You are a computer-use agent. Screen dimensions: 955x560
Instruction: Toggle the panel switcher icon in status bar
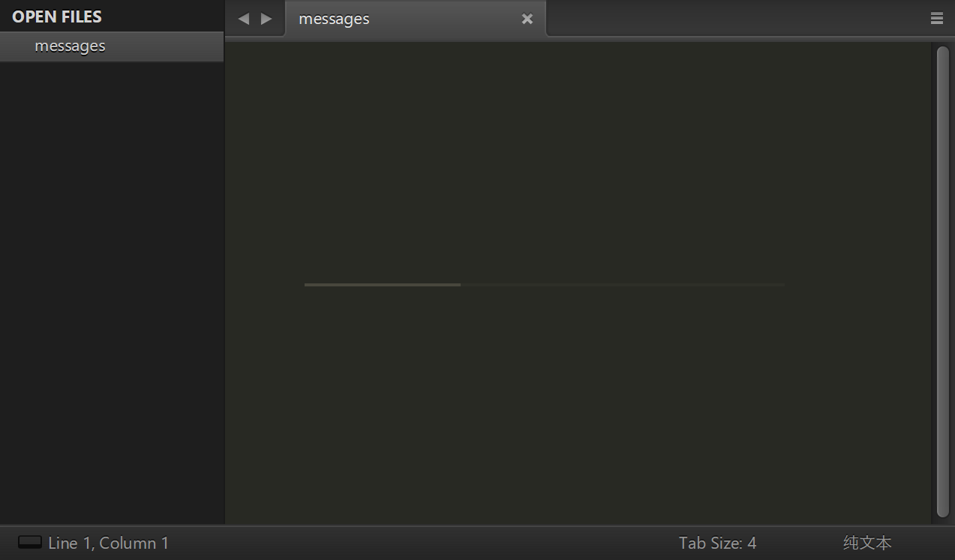[30, 543]
